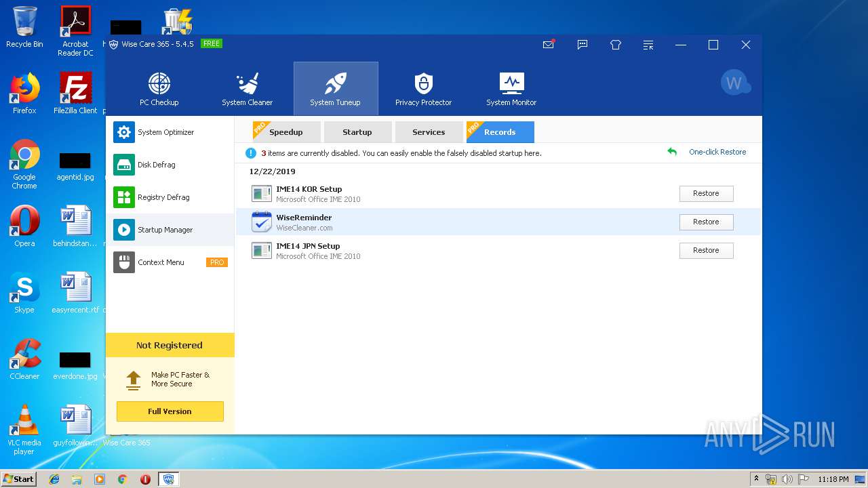Select System Tuneup rocket icon
This screenshot has height=488, width=868.
(x=336, y=83)
